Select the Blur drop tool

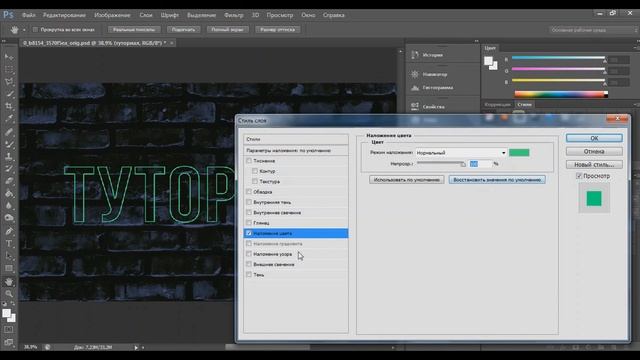[9, 206]
